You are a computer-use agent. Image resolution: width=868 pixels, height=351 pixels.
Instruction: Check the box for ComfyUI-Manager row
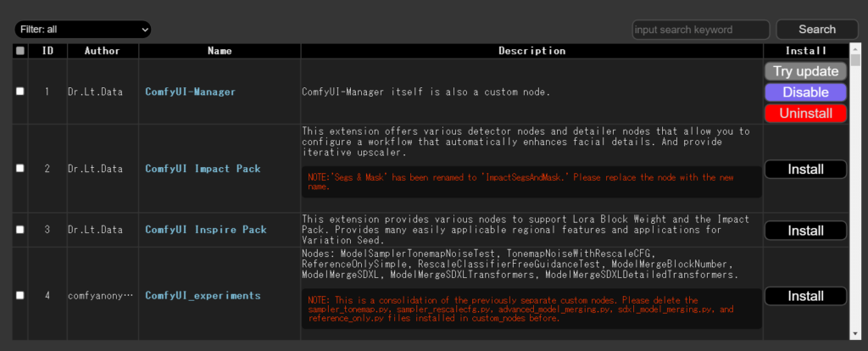click(x=20, y=92)
